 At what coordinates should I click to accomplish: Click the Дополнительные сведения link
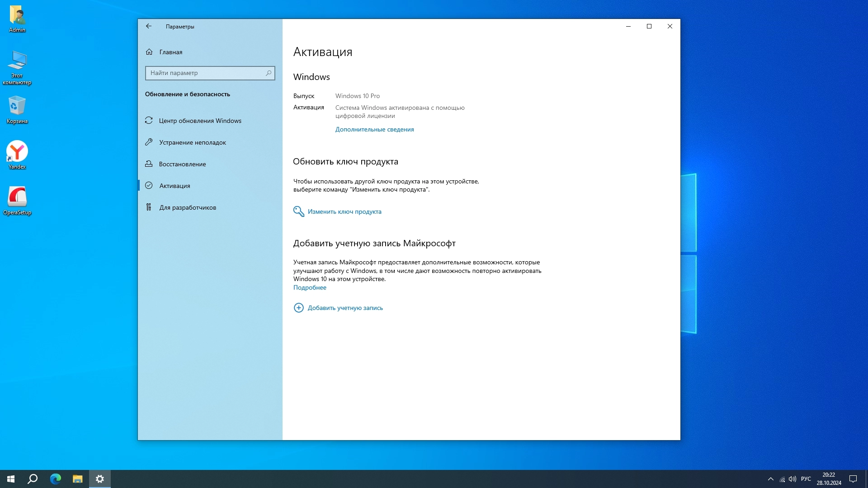coord(374,129)
